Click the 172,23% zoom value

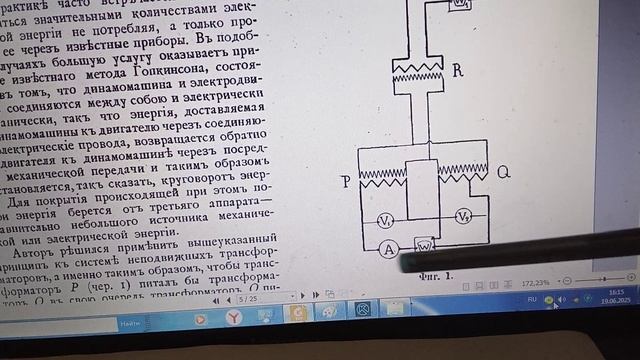535,283
